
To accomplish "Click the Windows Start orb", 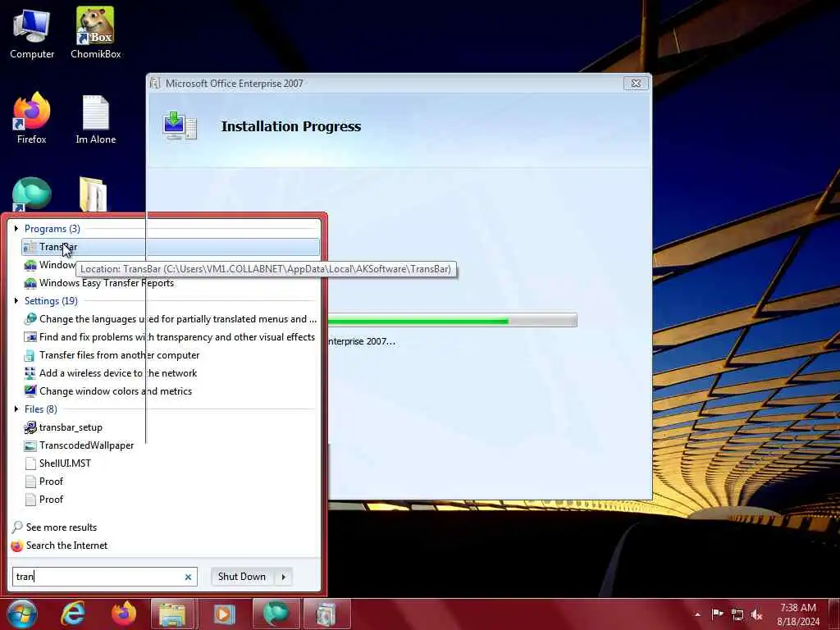I will (22, 614).
